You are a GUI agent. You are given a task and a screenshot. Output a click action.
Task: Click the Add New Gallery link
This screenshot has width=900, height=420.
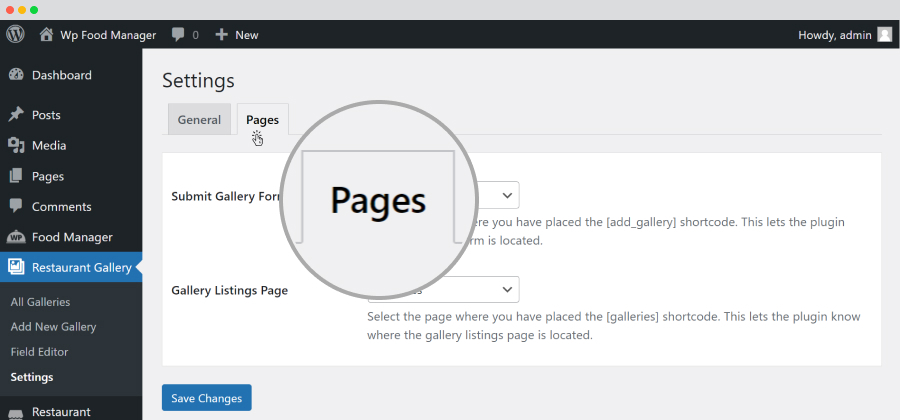(x=53, y=326)
